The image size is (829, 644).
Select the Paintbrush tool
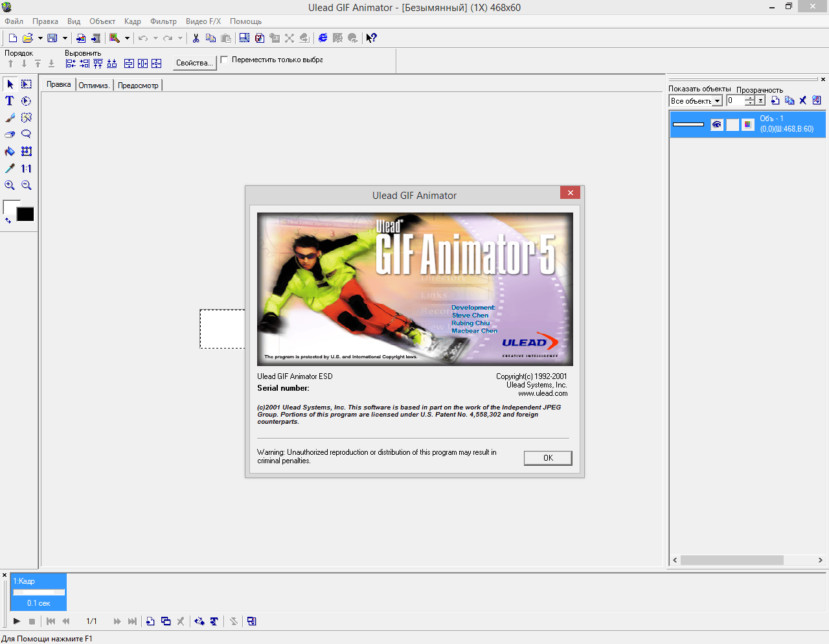10,118
